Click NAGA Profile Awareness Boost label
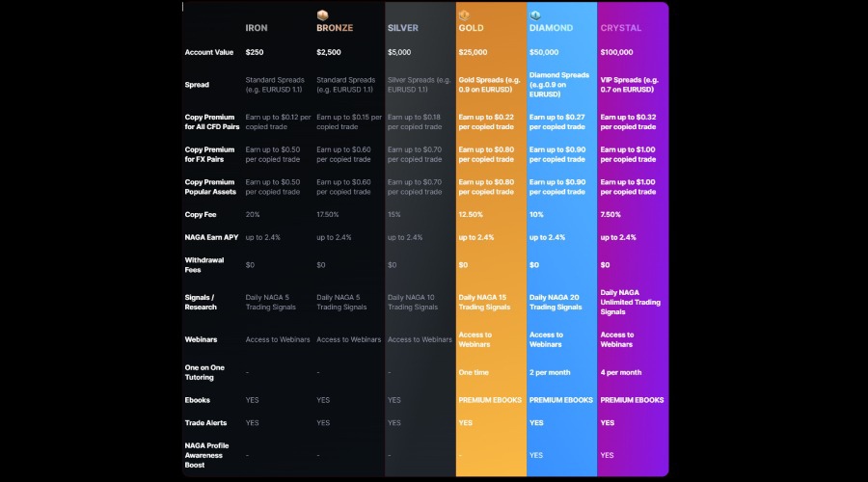The height and width of the screenshot is (482, 868). (x=206, y=455)
